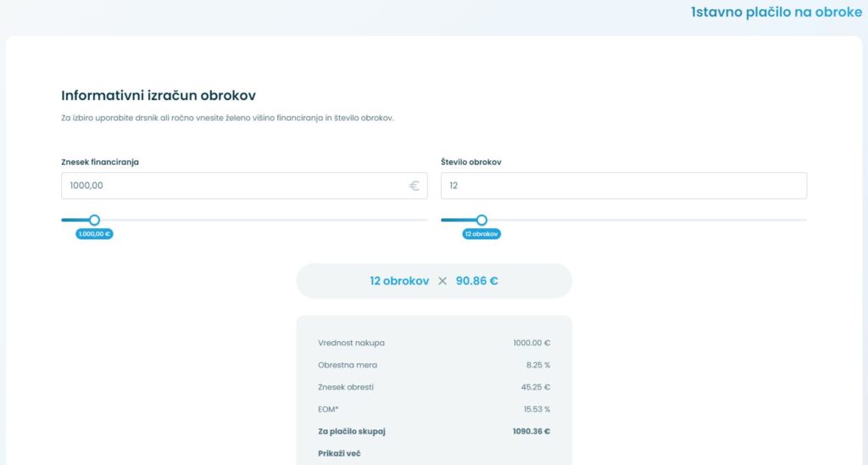Click the 'Istavno plačilo na obroke' title

(x=776, y=12)
